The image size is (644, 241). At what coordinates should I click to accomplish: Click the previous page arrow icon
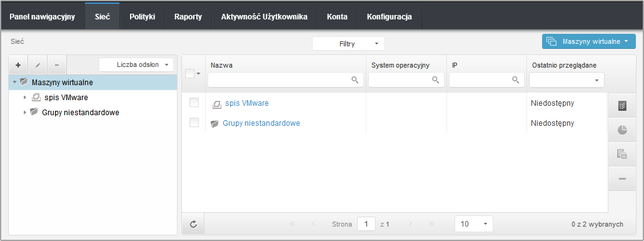pos(314,224)
